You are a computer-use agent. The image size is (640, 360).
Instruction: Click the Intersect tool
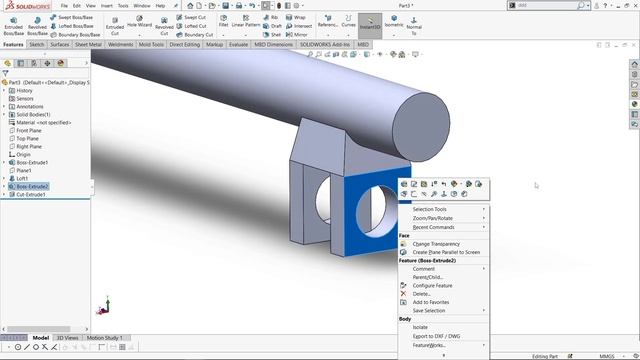(x=299, y=26)
